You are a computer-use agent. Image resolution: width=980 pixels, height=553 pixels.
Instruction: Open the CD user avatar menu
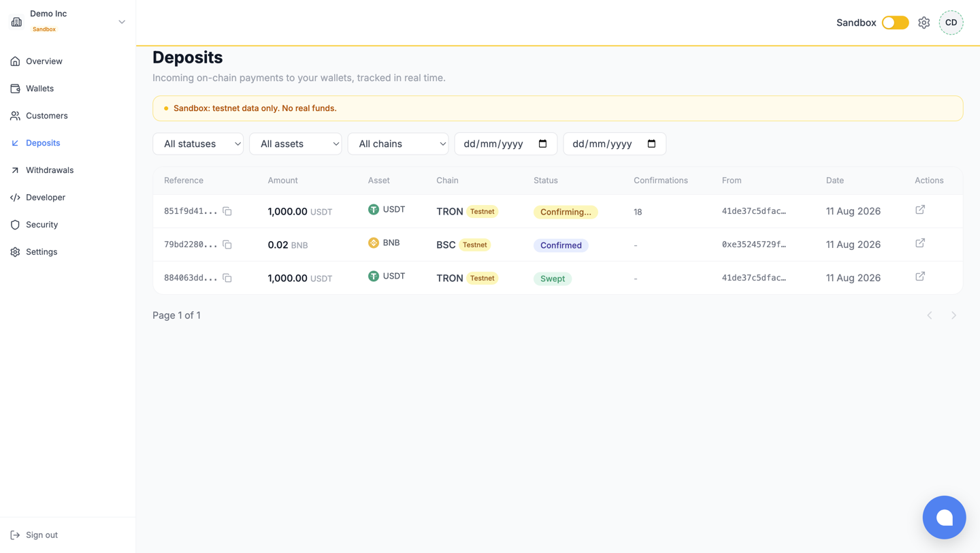(x=951, y=22)
